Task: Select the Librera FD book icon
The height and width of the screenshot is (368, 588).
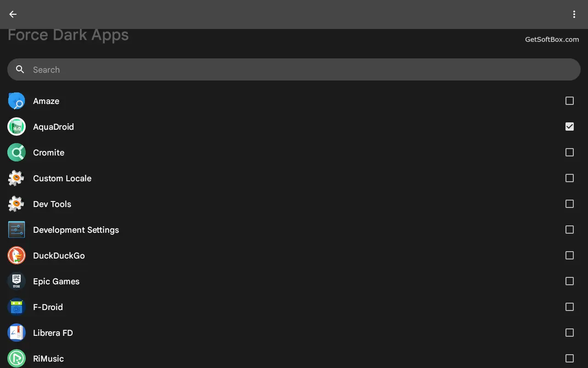Action: pos(17,333)
